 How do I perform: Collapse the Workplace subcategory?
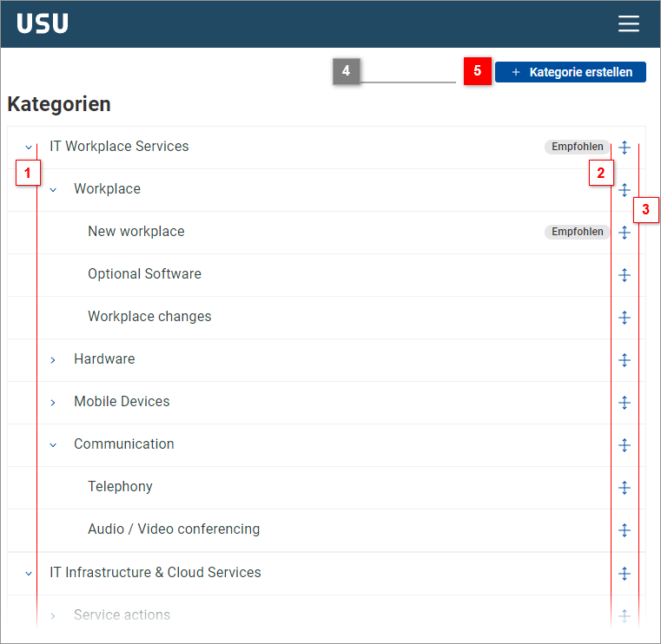pyautogui.click(x=53, y=190)
